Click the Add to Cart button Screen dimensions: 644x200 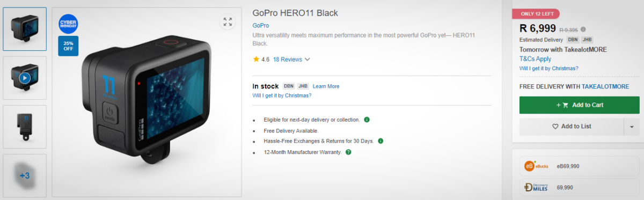point(580,105)
